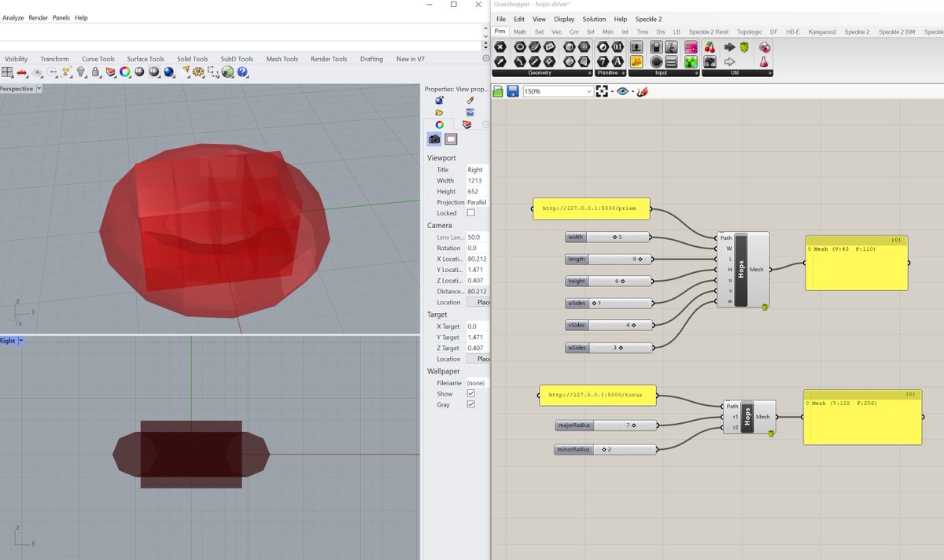The image size is (944, 560).
Task: Expand the Primitive panel in Grasshopper
Action: tap(623, 73)
